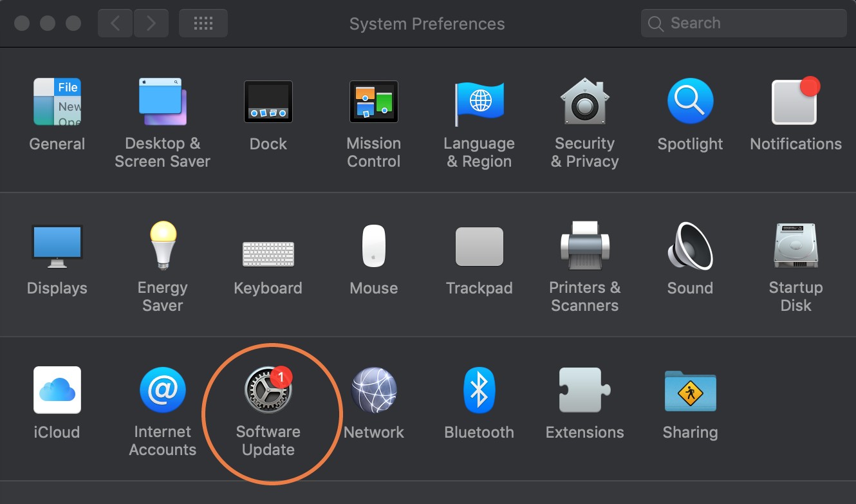Click inside the Search field
The height and width of the screenshot is (504, 856).
pos(743,23)
